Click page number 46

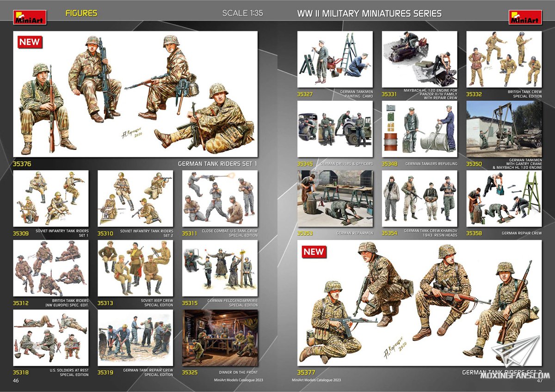point(16,380)
